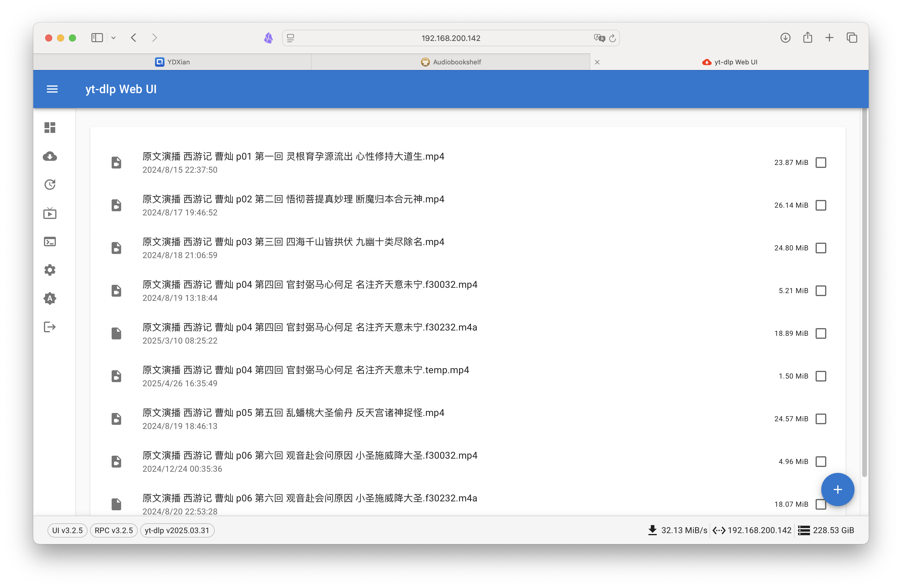902x588 pixels.
Task: Click the 32.13 MiB/s speed text
Action: pos(684,530)
